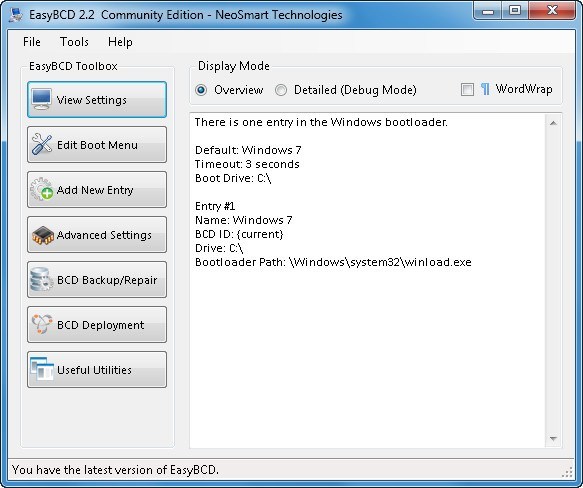583x488 pixels.
Task: Open Add New Entry via its label
Action: pos(95,190)
